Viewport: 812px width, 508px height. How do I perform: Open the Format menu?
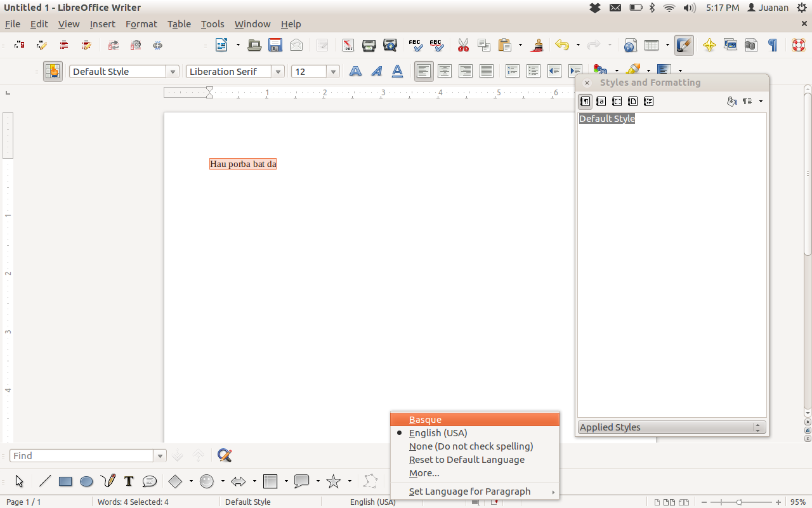141,23
